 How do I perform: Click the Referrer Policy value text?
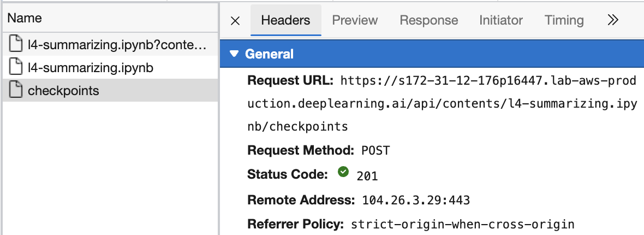tap(463, 224)
